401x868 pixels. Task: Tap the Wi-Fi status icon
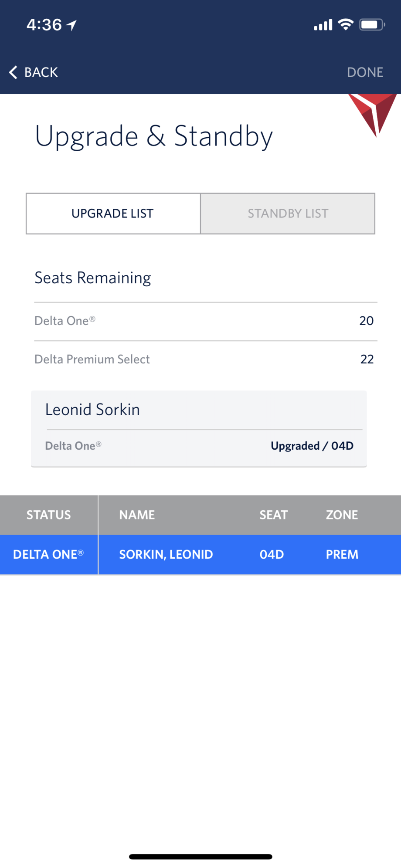point(346,25)
